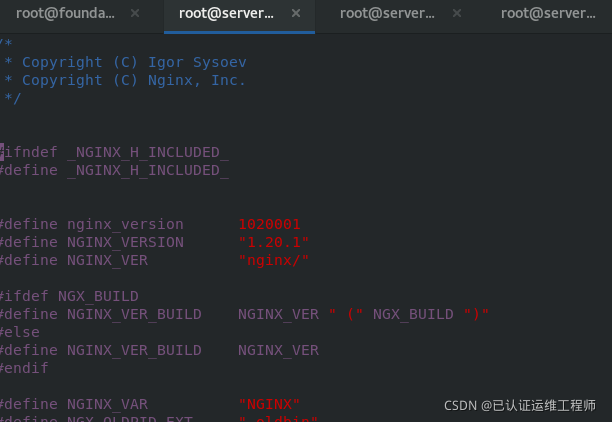Click the highlighted cursor on '#ifndef'
The image size is (612, 422).
pos(2,152)
